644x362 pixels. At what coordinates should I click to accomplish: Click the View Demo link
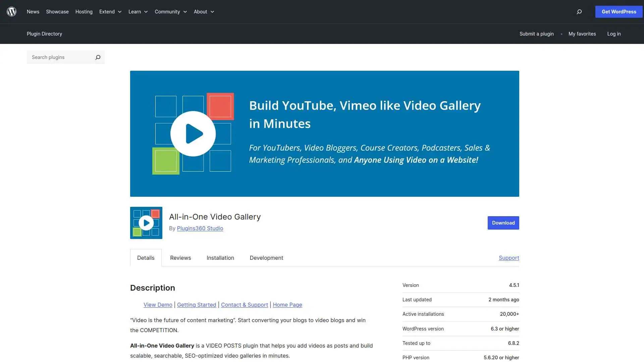158,305
